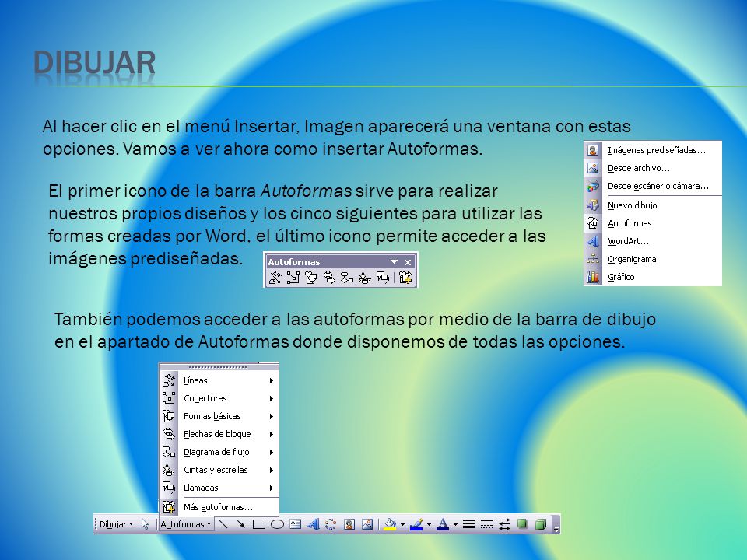
Task: Choose WordArt in the Imagen menu
Action: tap(653, 241)
